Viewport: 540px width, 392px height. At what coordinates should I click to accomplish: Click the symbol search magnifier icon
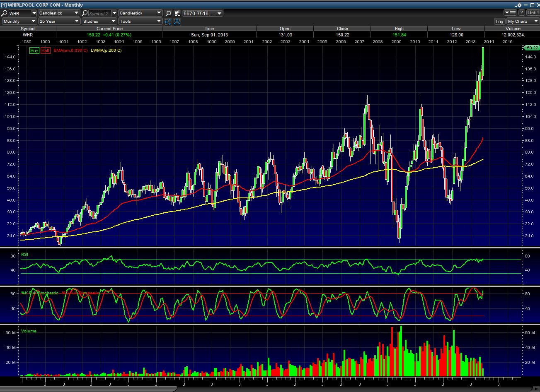pyautogui.click(x=5, y=13)
